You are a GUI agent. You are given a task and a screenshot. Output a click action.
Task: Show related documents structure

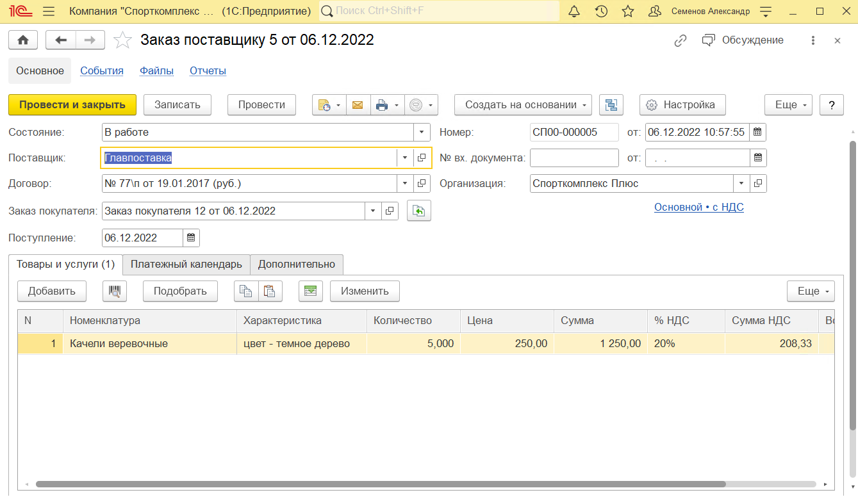(611, 105)
